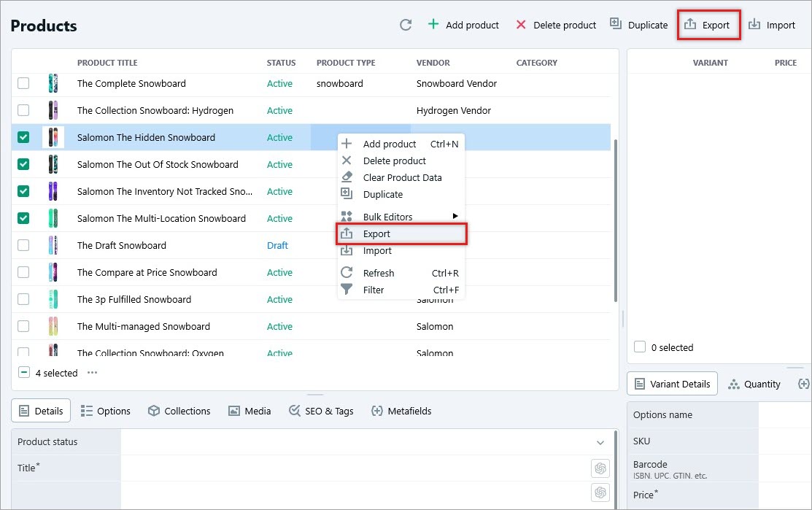Click The Compare at Price Snowboard title
This screenshot has height=510, width=812.
click(147, 272)
